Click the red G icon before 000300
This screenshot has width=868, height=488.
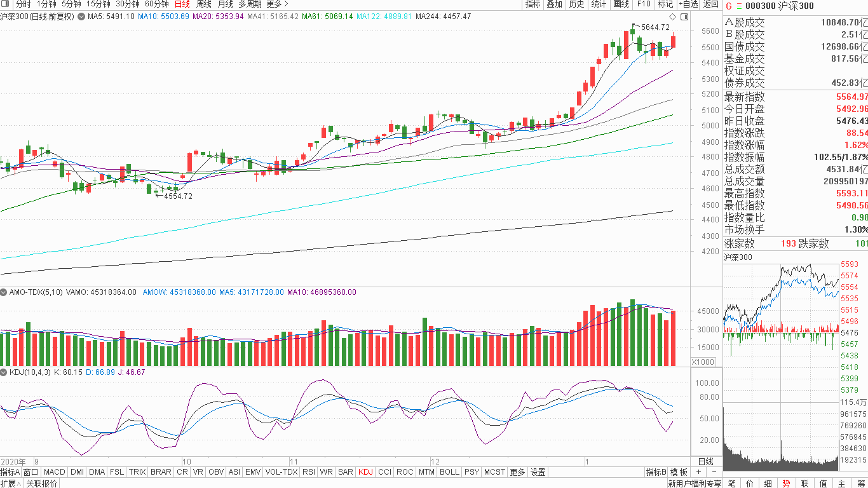click(x=728, y=6)
